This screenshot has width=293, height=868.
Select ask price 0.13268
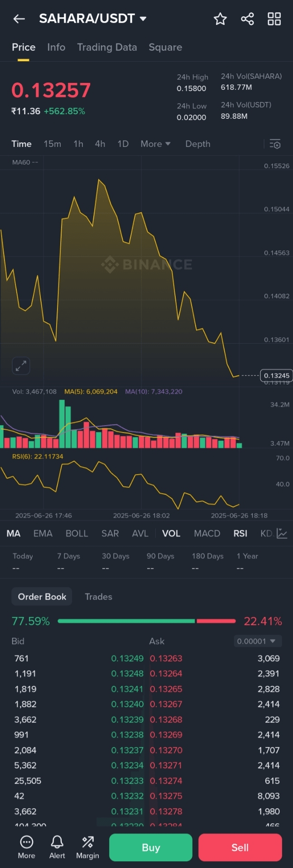tap(166, 719)
